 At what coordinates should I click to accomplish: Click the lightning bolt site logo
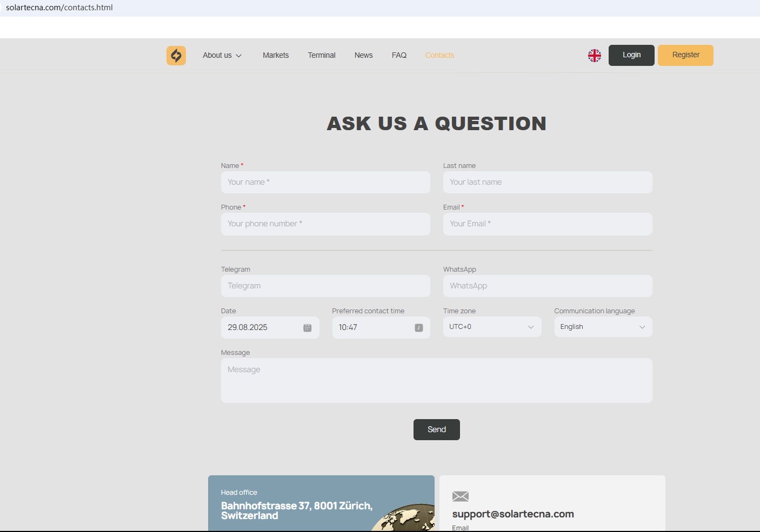pos(176,56)
